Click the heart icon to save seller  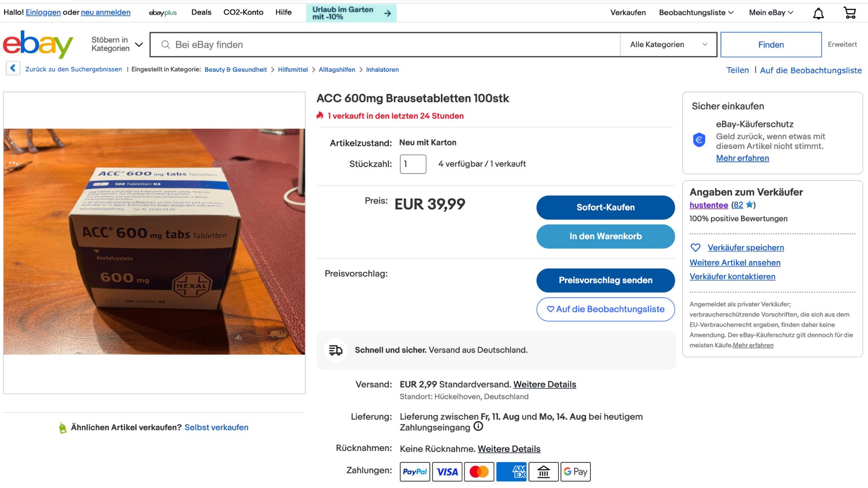pos(695,248)
